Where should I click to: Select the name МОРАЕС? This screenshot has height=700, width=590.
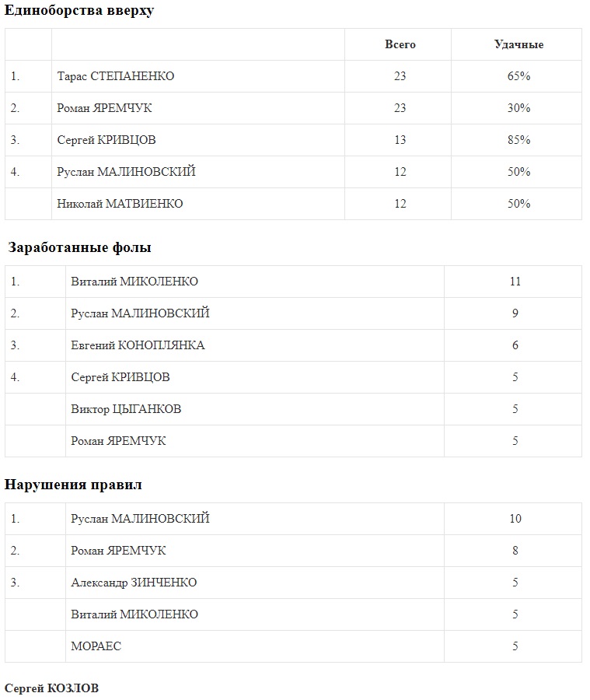click(96, 646)
